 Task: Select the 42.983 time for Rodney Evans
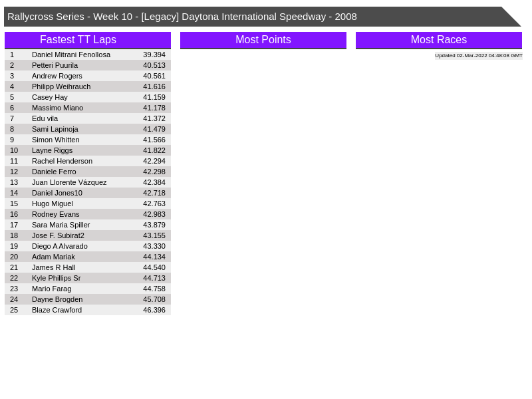tap(154, 214)
